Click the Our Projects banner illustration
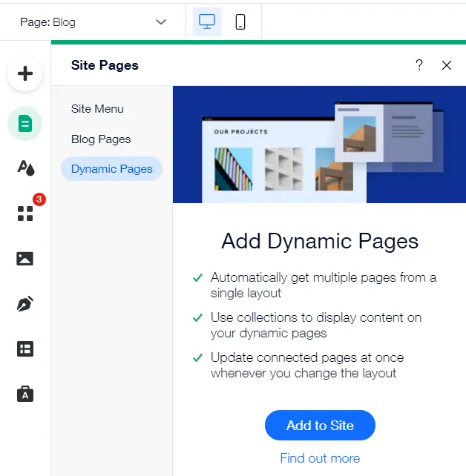 point(319,145)
